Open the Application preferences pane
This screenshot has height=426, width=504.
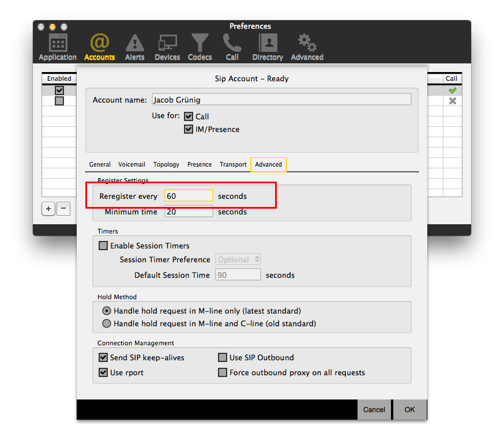tap(57, 47)
